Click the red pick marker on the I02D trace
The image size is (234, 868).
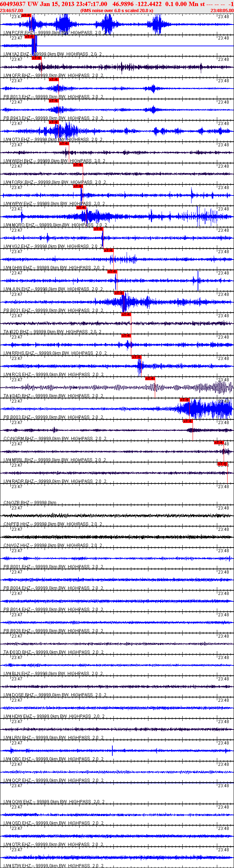(x=126, y=314)
